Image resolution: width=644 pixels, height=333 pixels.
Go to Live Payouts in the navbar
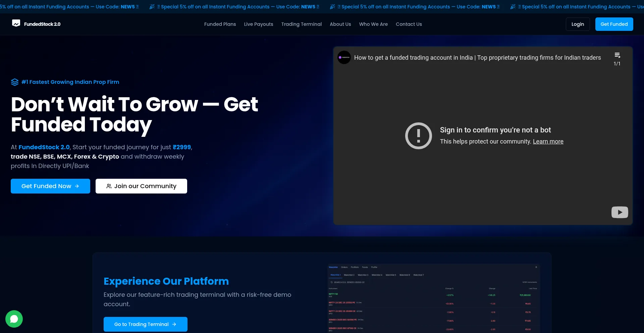pyautogui.click(x=259, y=24)
